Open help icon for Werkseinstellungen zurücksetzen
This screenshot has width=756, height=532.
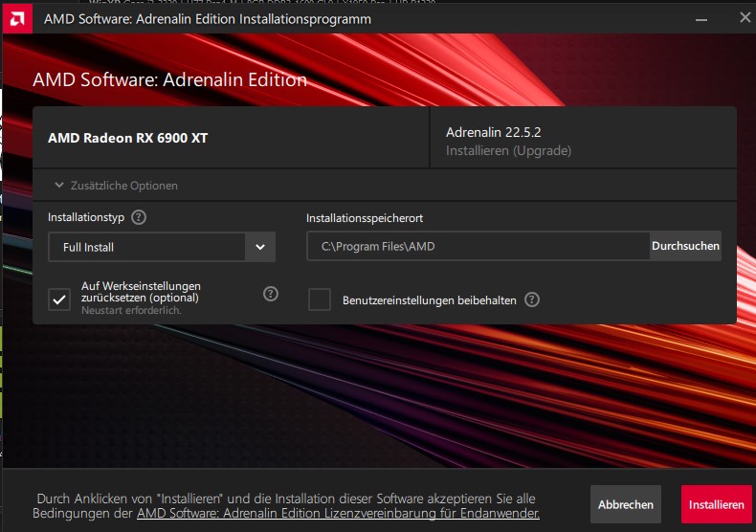pyautogui.click(x=271, y=294)
